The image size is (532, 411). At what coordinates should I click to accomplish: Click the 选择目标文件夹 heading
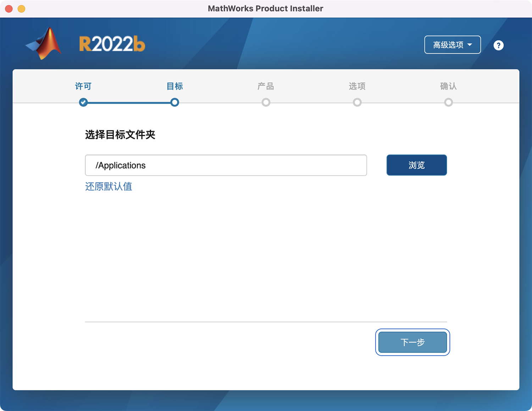click(x=120, y=135)
